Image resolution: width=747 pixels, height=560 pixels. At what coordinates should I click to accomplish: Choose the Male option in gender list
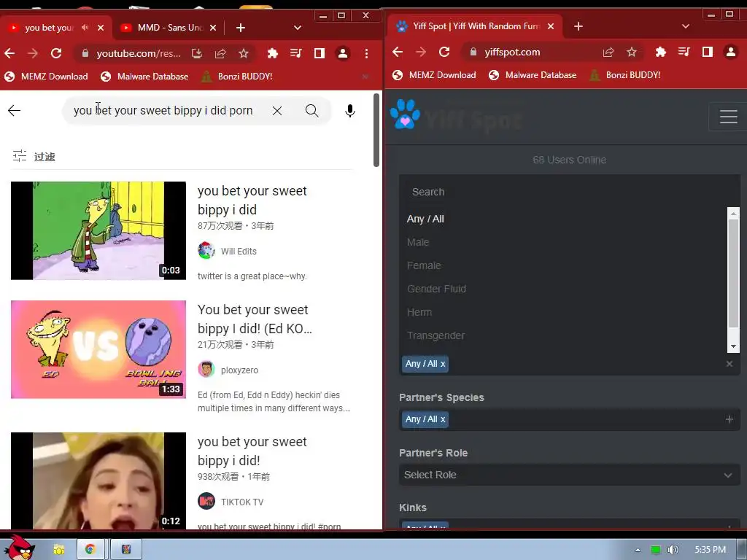tap(418, 242)
